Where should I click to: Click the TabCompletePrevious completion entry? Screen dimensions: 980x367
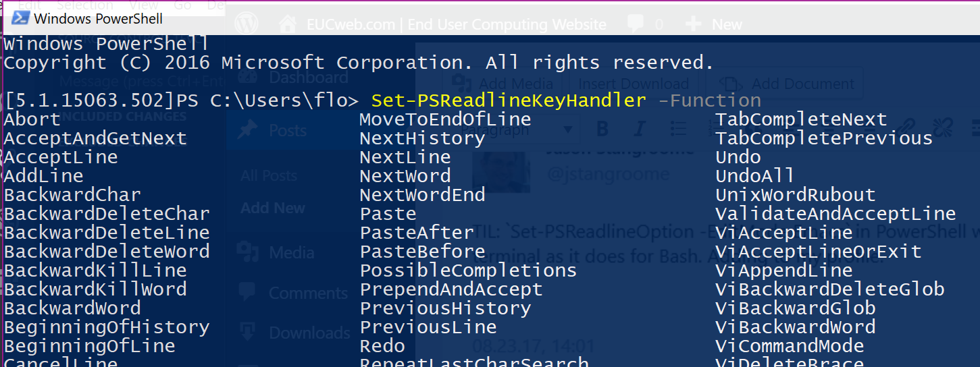tap(824, 138)
